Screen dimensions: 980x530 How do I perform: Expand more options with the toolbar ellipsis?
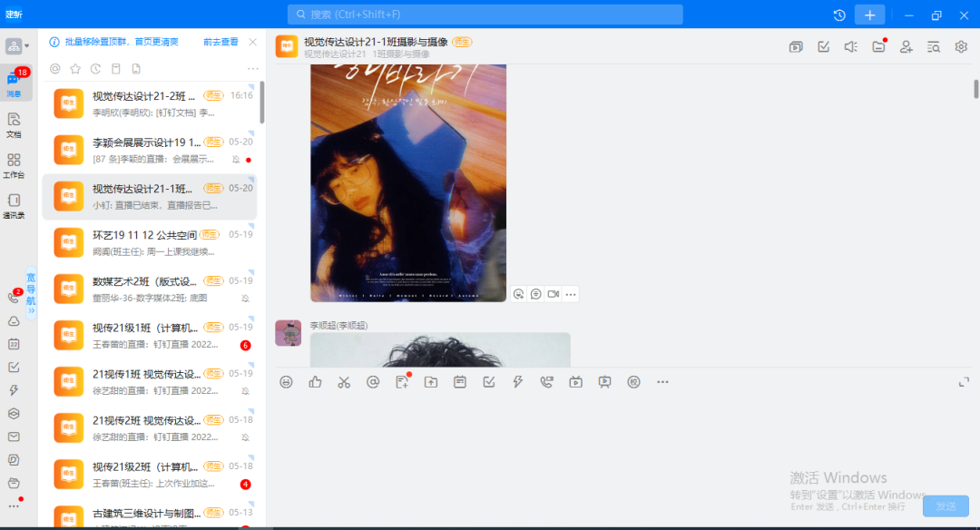click(x=662, y=382)
